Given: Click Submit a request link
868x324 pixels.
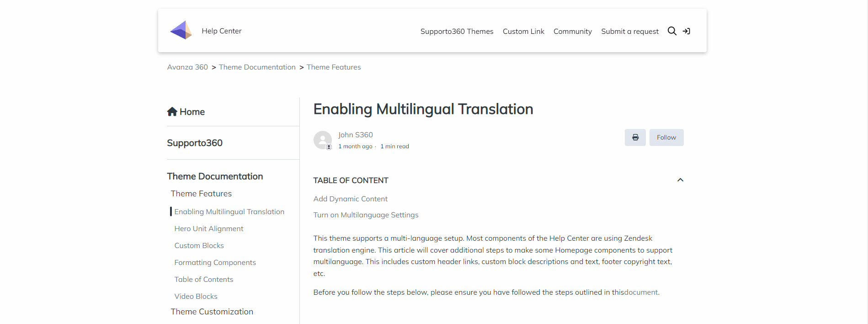Looking at the screenshot, I should point(629,31).
